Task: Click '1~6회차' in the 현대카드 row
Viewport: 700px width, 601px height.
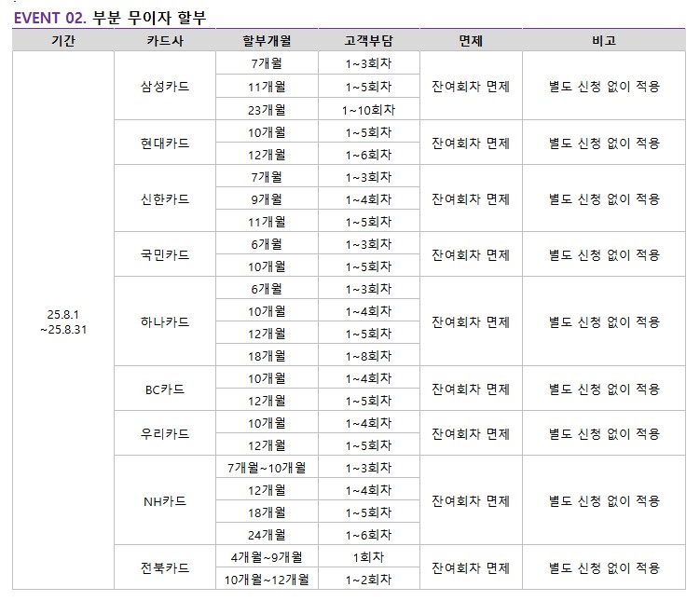Action: pos(369,155)
